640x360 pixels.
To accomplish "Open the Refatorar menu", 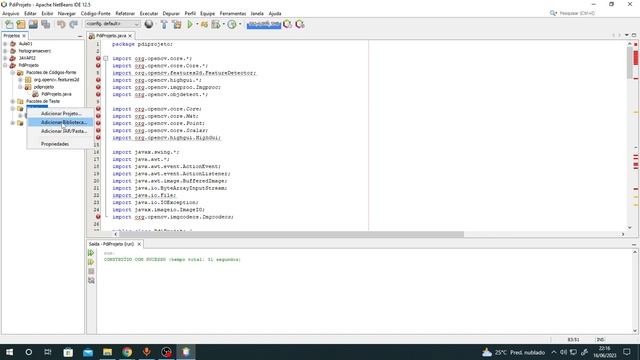I will tap(125, 13).
